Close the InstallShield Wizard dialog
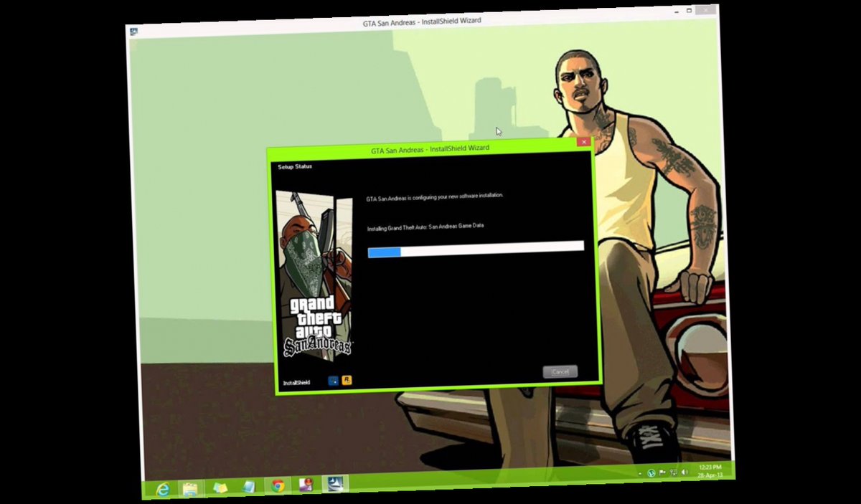The height and width of the screenshot is (504, 861). click(584, 142)
